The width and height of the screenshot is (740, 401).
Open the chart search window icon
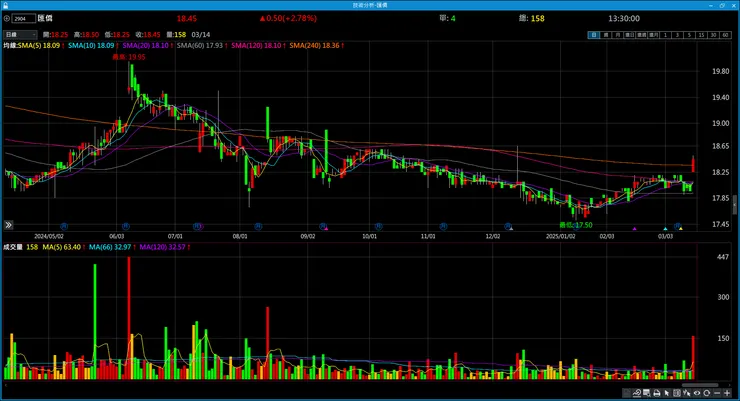(x=646, y=393)
